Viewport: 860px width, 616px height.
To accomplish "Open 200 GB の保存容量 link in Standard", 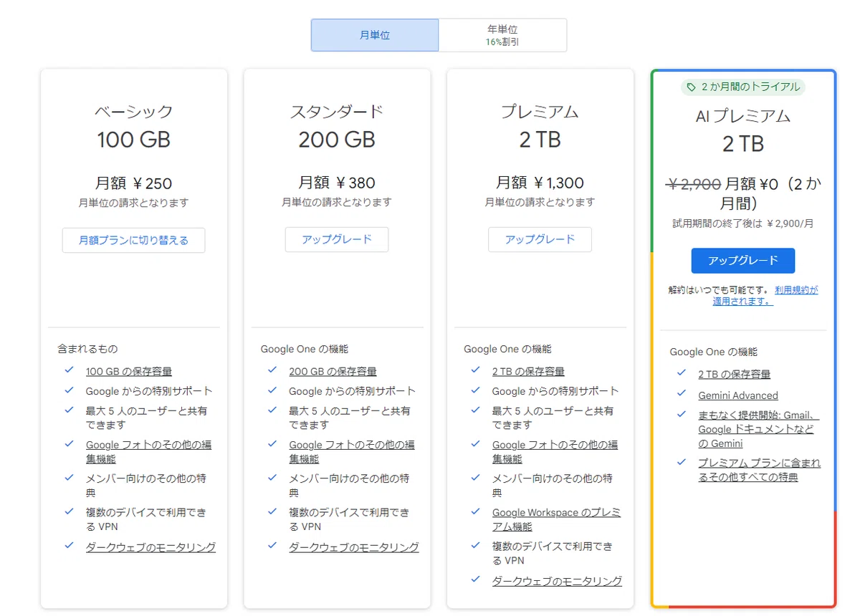I will tap(333, 371).
